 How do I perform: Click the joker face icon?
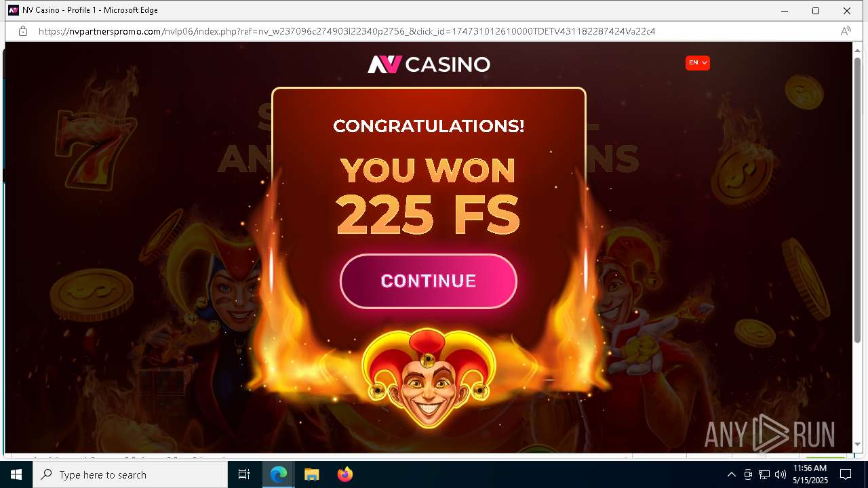pyautogui.click(x=429, y=378)
